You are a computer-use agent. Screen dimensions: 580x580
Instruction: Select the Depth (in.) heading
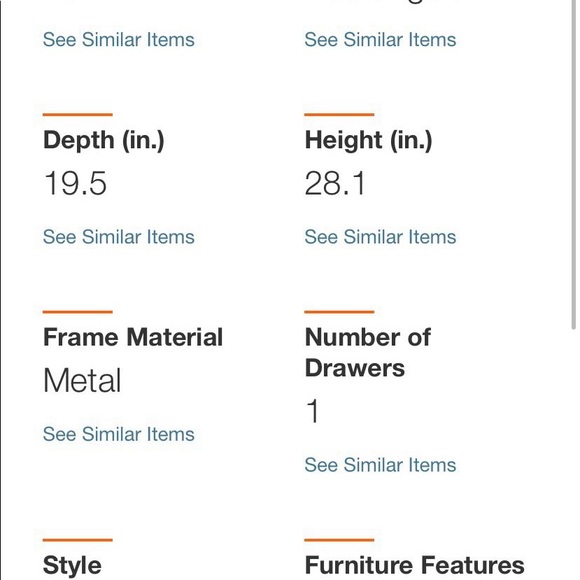coord(104,140)
